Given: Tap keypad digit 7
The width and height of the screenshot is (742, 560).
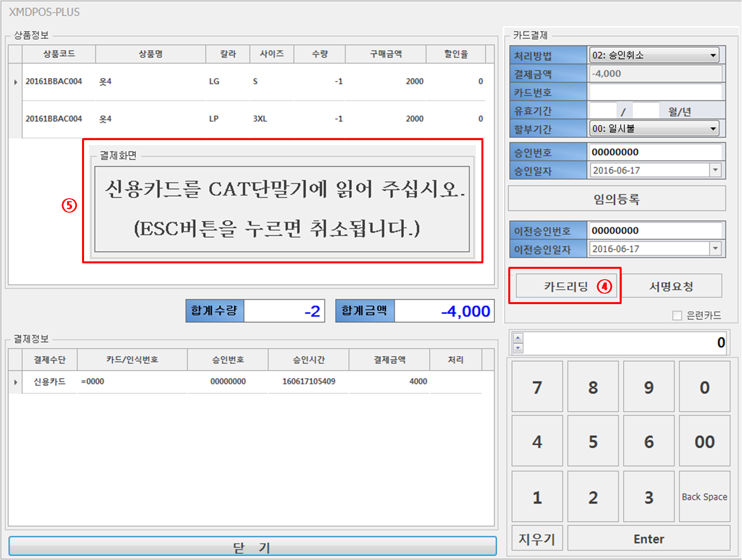Looking at the screenshot, I should click(x=537, y=387).
